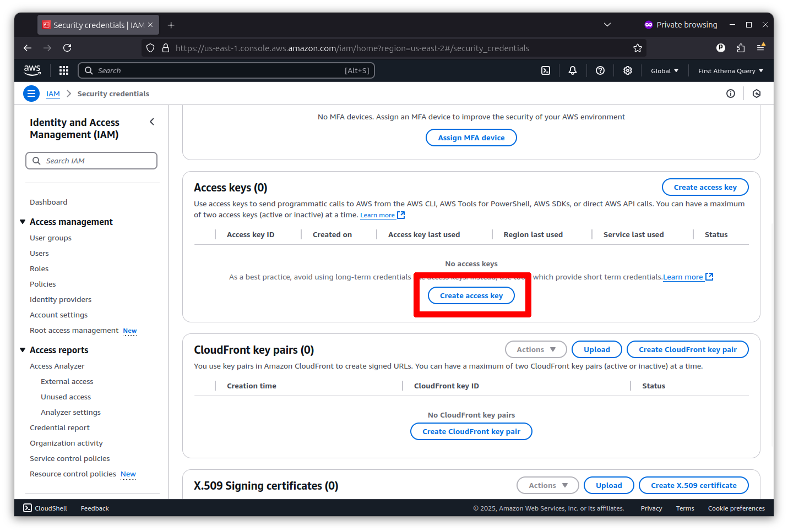Launch CloudShell from the bottom status bar
Image resolution: width=788 pixels, height=532 pixels.
45,508
